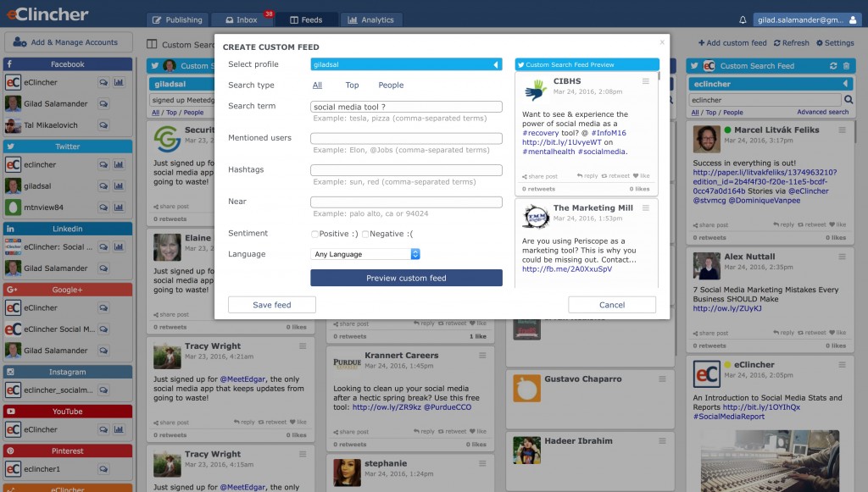Screen dimensions: 868x492
Task: Open the Settings gear link
Action: pyautogui.click(x=835, y=42)
